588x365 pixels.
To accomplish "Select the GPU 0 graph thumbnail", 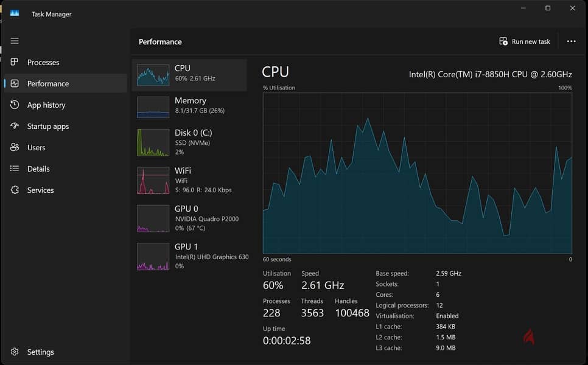I will pyautogui.click(x=153, y=218).
